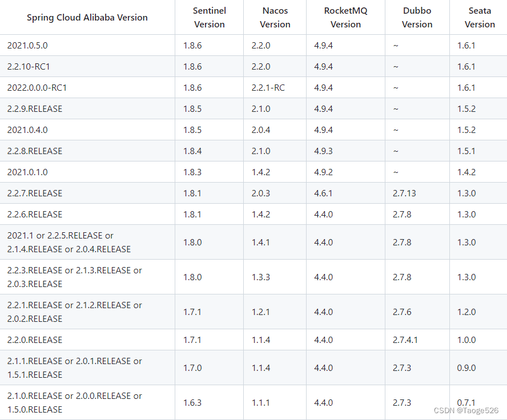Select the 2021.0.5.0 version row label

tap(27, 46)
